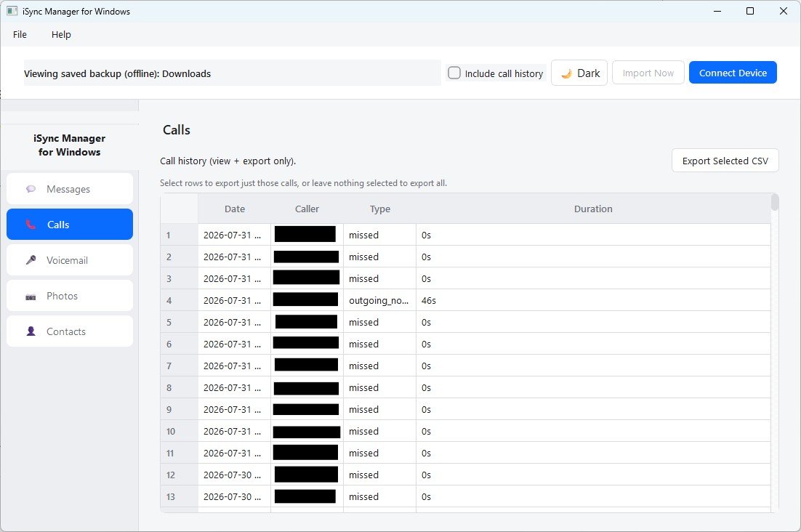Select row number 7 header
This screenshot has height=532, width=801.
tap(180, 366)
